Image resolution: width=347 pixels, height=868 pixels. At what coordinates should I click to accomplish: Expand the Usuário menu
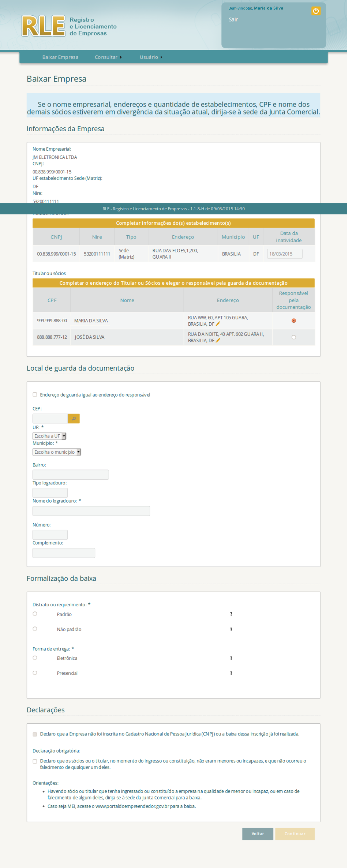click(151, 57)
